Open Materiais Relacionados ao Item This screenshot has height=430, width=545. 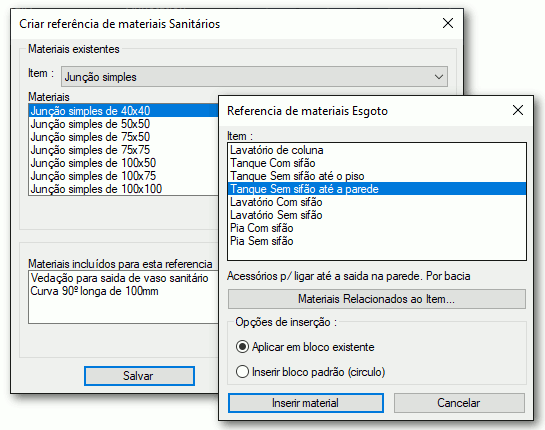point(377,299)
